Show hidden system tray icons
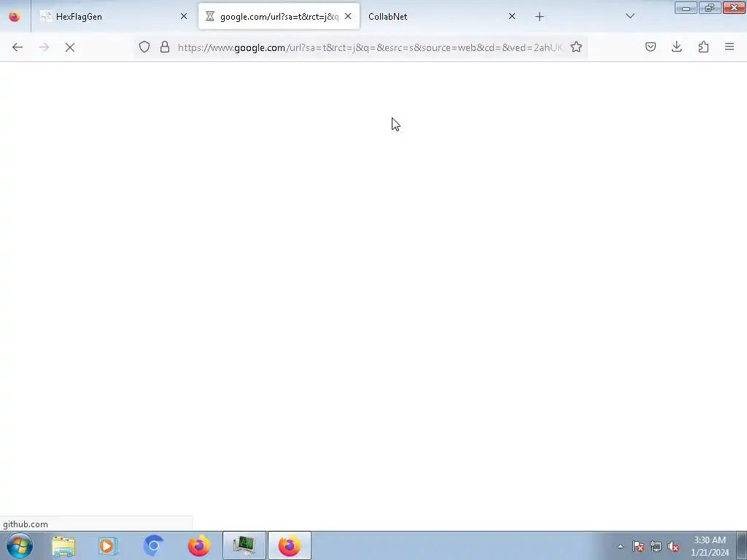Screen dimensions: 747x560 click(620, 546)
